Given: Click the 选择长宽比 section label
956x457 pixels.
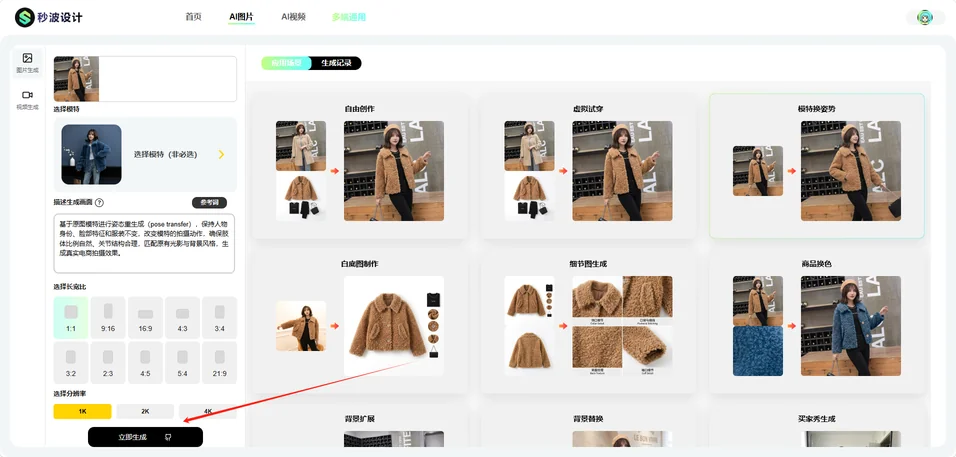Looking at the screenshot, I should coord(70,286).
